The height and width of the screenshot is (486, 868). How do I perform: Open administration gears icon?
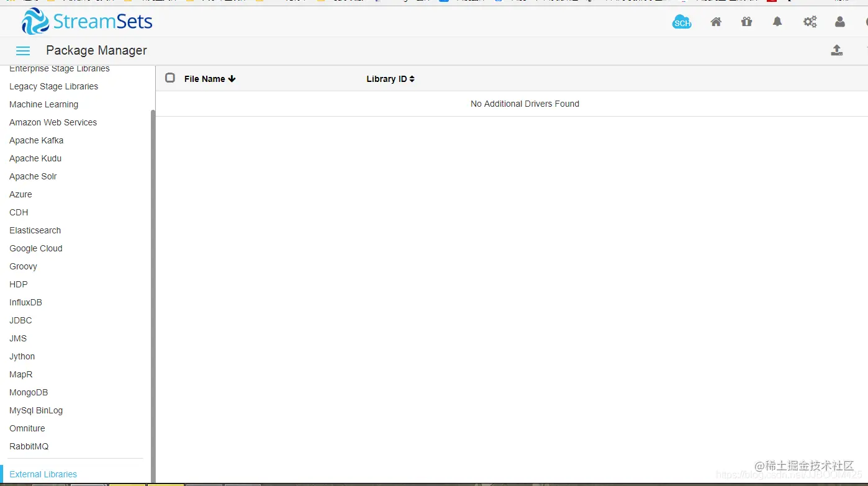(810, 22)
